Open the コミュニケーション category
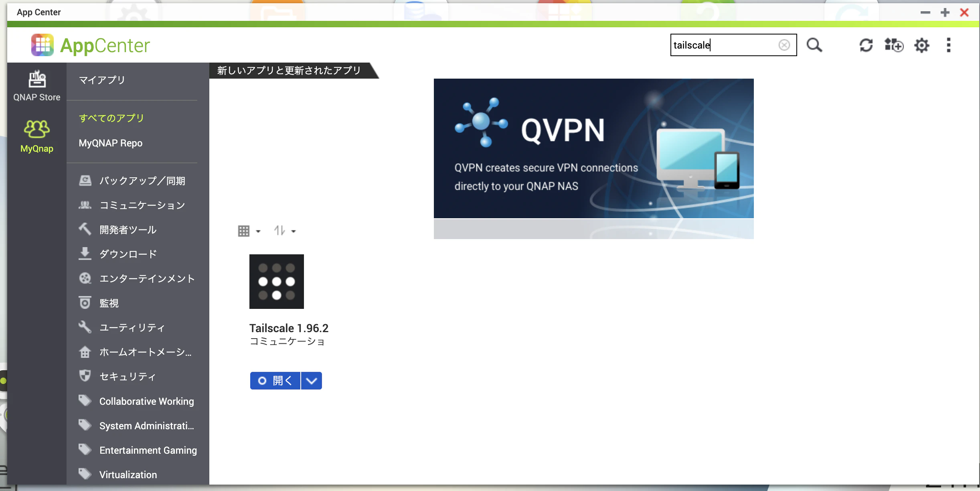The height and width of the screenshot is (491, 980). (142, 205)
